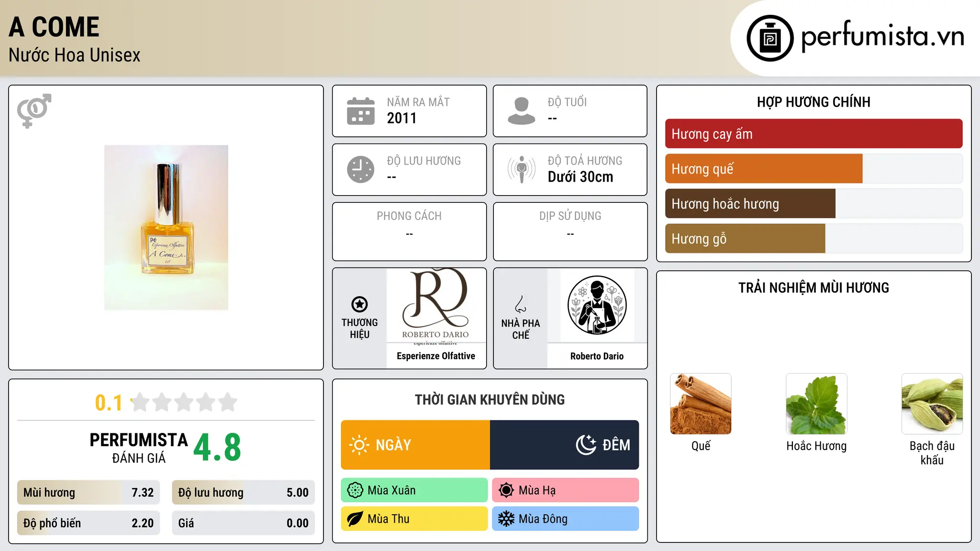Click the star rating icons row
The height and width of the screenshot is (551, 980).
pyautogui.click(x=184, y=402)
